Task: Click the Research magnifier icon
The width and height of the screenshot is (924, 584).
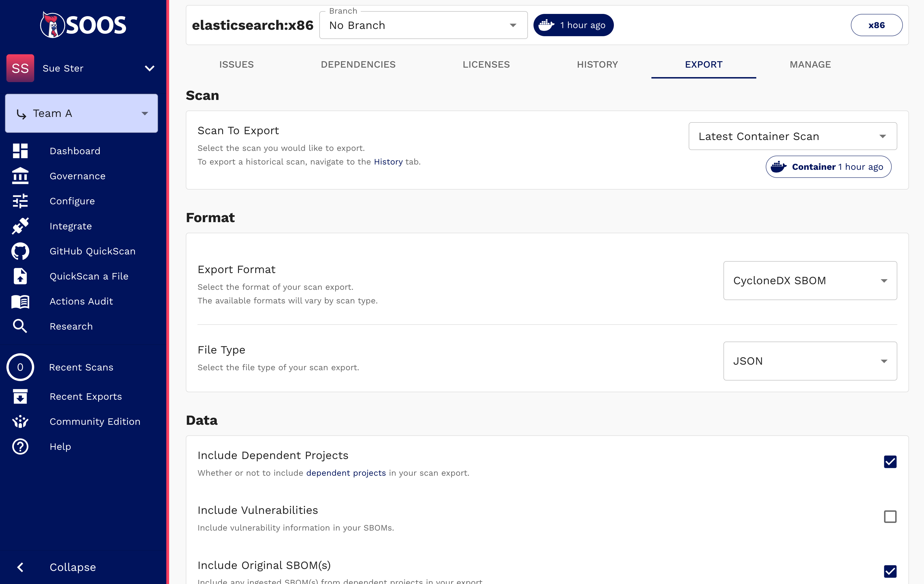Action: click(20, 326)
